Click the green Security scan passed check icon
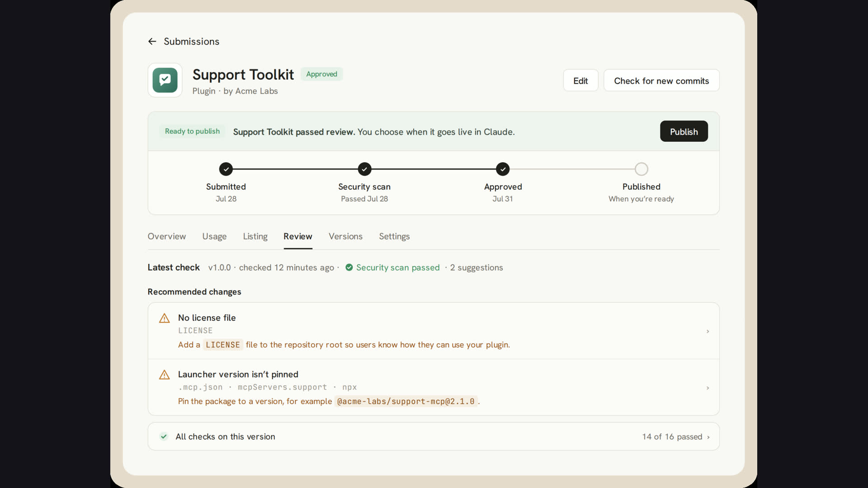868x488 pixels. (349, 267)
